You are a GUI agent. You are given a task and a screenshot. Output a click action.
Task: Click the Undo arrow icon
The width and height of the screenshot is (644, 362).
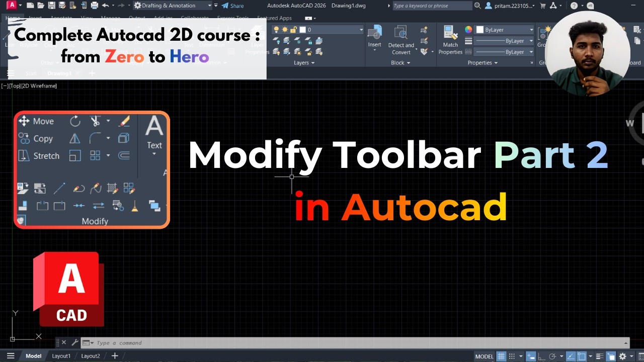pos(105,6)
